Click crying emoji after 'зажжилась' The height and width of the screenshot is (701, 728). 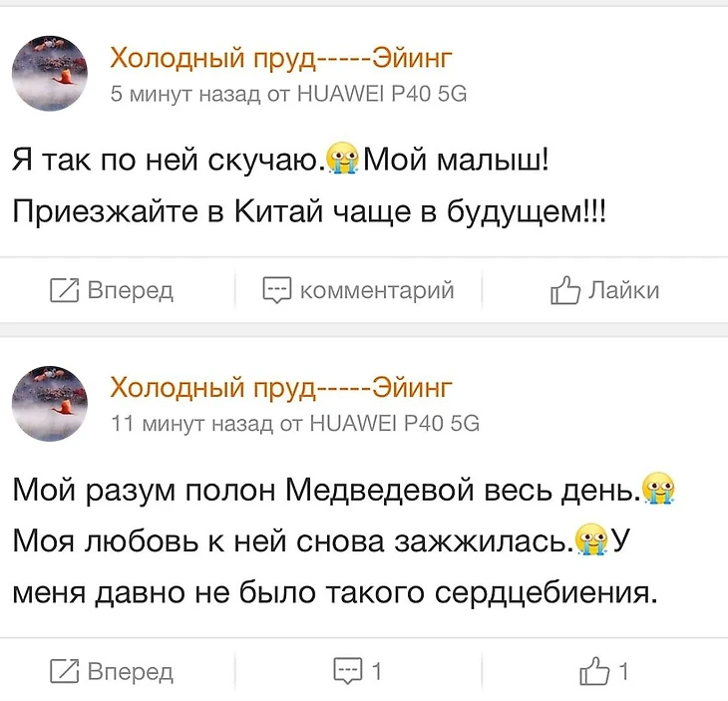[592, 541]
